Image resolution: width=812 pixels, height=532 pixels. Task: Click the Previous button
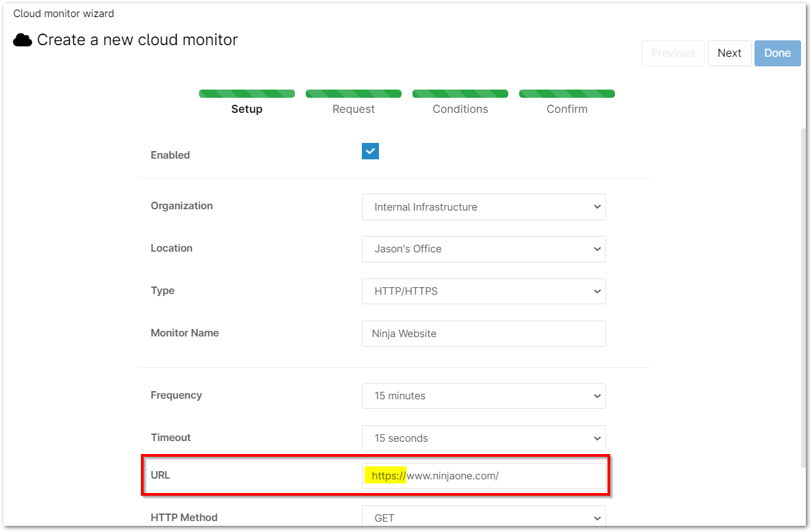673,53
